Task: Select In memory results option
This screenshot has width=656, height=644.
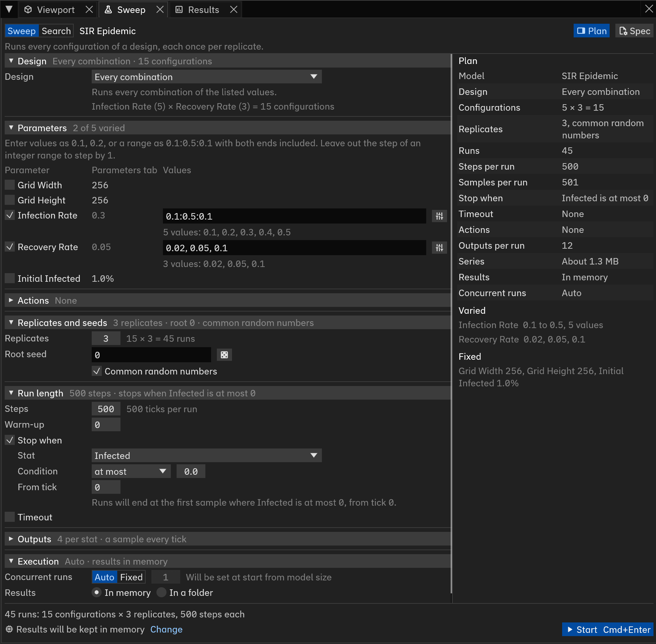Action: point(96,593)
